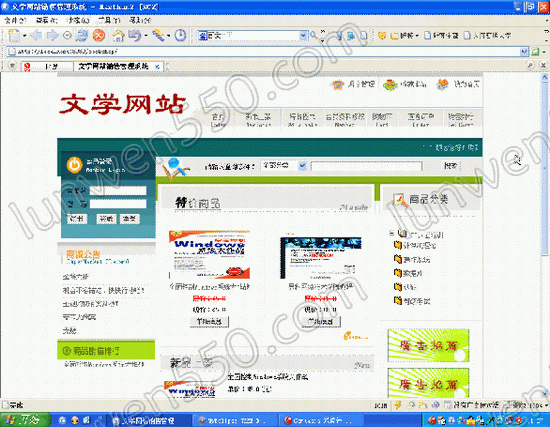Click the magnifier book icon beside search bar

175,169
